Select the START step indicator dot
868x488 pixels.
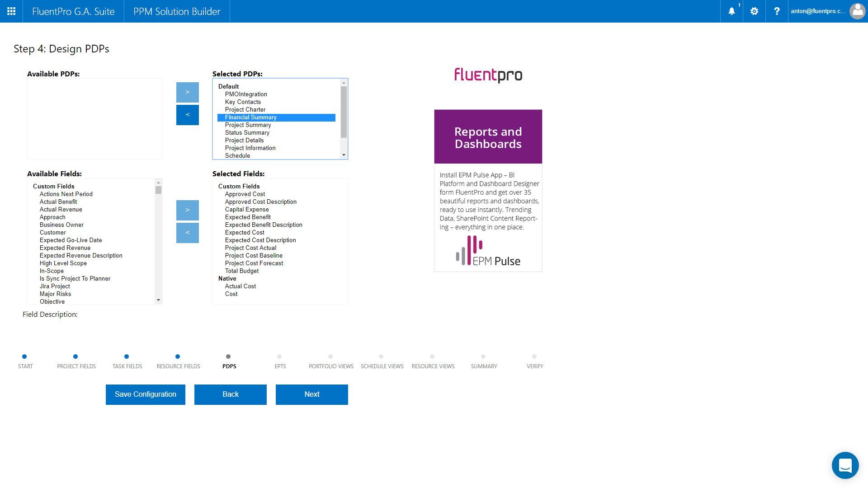tap(25, 357)
